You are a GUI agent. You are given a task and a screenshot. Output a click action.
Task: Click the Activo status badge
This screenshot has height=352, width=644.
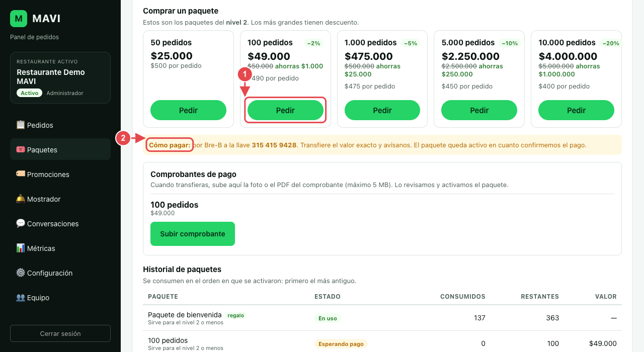(x=30, y=93)
